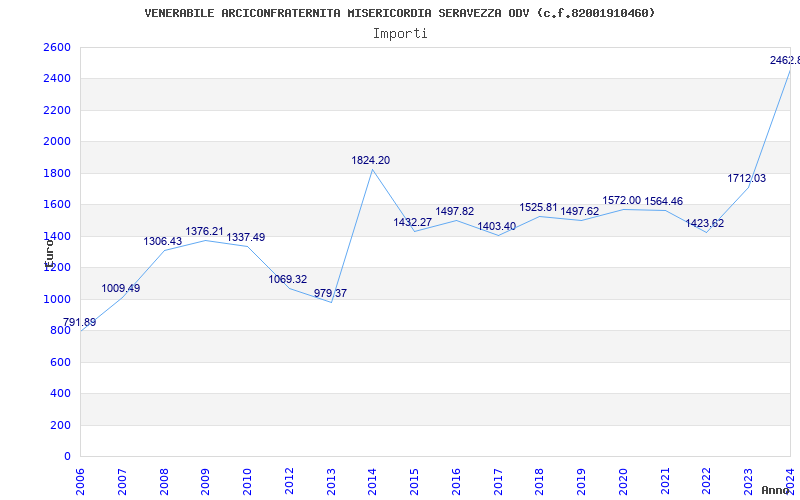The height and width of the screenshot is (500, 800).
Task: Click the x-axis year 2015
Action: pyautogui.click(x=414, y=482)
